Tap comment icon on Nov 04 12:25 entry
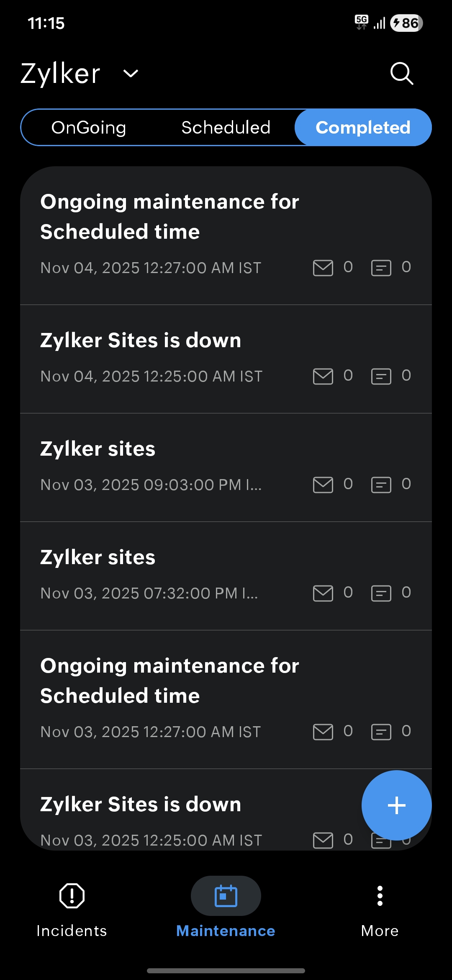The image size is (452, 980). coord(381,376)
